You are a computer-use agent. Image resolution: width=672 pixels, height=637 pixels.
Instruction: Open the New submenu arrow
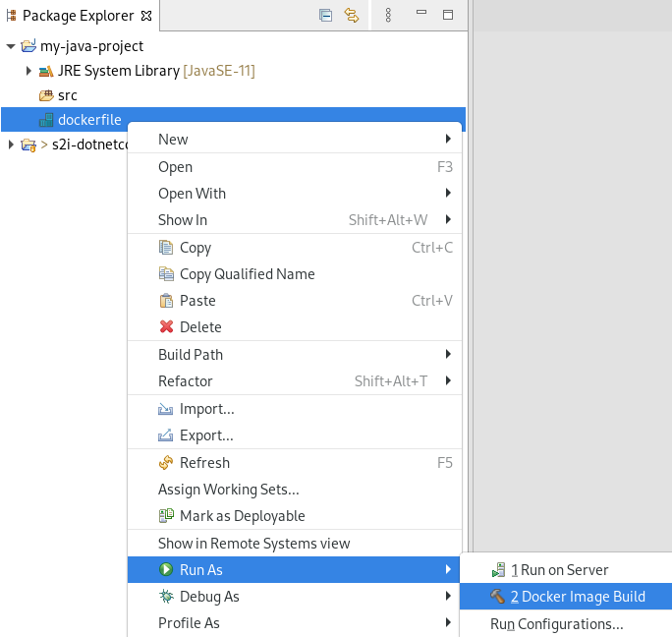tap(448, 140)
